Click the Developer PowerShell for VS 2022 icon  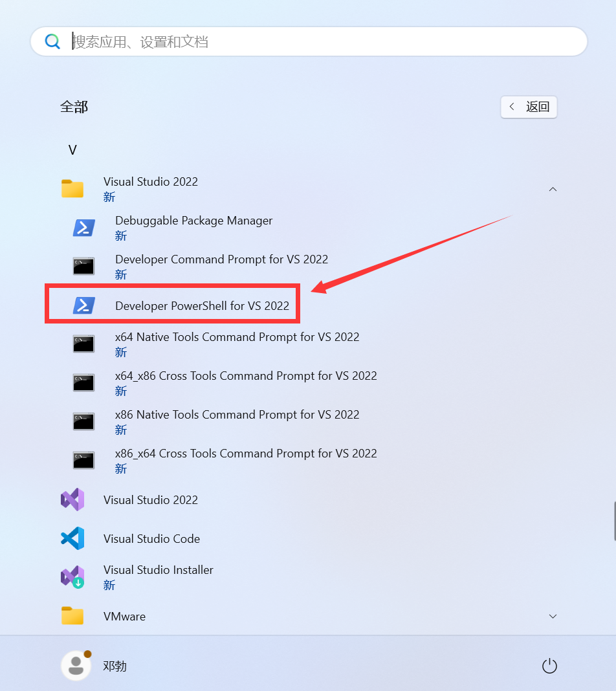click(x=83, y=305)
